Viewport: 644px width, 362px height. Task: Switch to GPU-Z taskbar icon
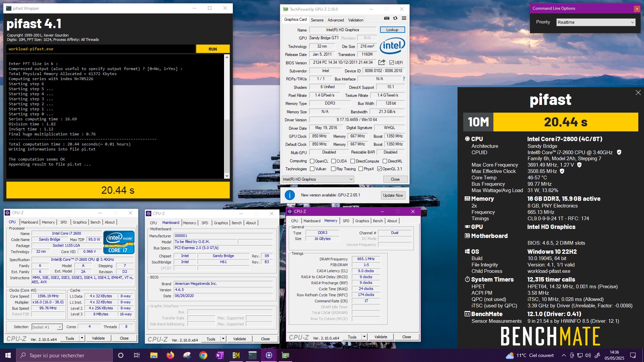tap(285, 355)
